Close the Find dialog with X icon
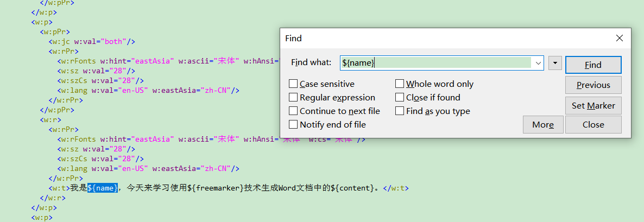This screenshot has width=644, height=222. (620, 38)
